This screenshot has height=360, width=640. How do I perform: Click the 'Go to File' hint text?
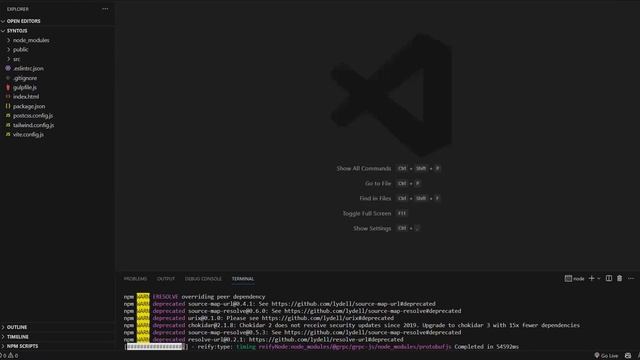[378, 184]
